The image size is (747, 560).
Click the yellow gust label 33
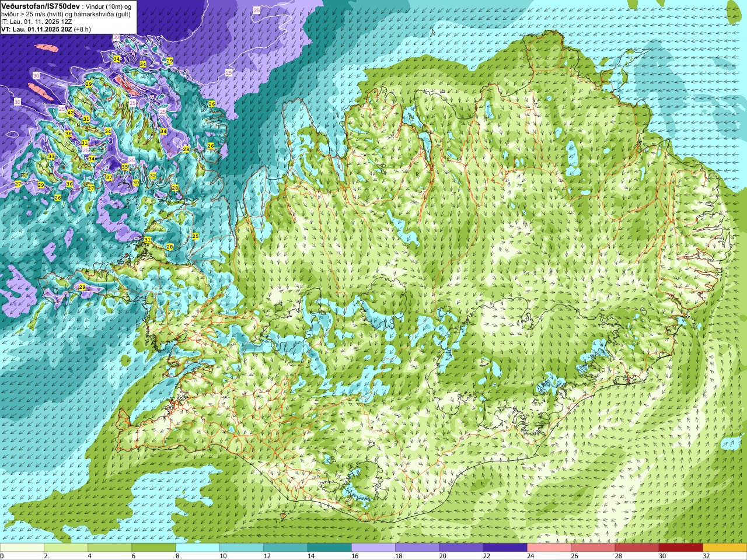point(51,156)
